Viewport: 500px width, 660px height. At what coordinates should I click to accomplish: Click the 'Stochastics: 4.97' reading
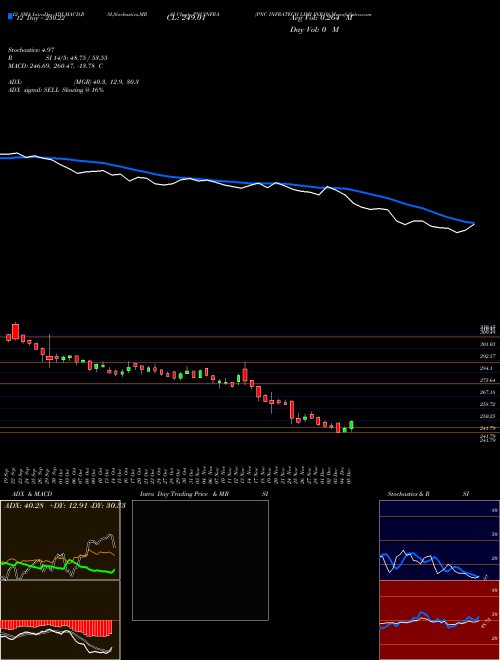pos(31,50)
